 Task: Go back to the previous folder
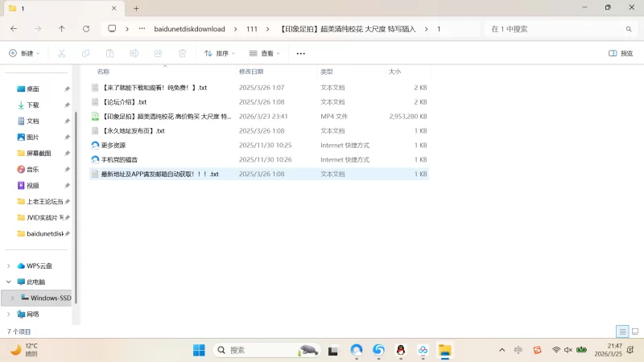pos(14,29)
